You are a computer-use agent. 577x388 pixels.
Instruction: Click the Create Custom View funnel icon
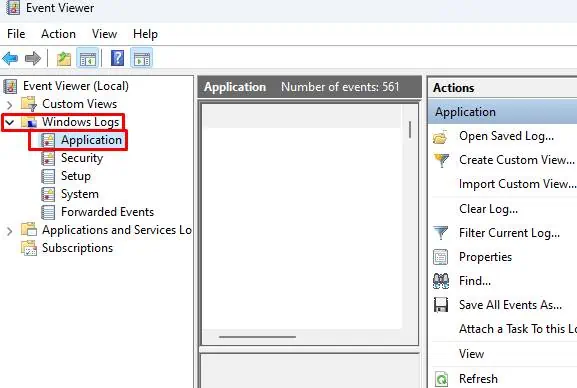pyautogui.click(x=441, y=161)
